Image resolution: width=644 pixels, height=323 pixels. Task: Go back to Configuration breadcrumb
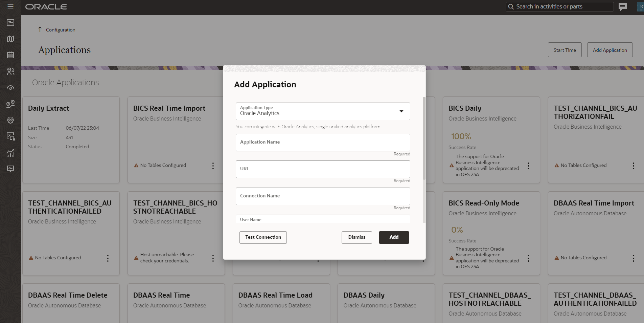click(60, 30)
